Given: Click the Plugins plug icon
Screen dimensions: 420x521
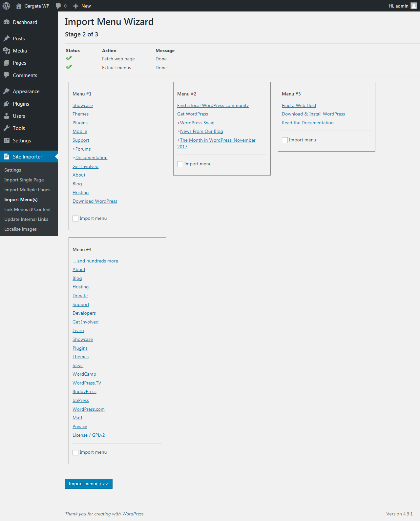Looking at the screenshot, I should click(x=7, y=104).
